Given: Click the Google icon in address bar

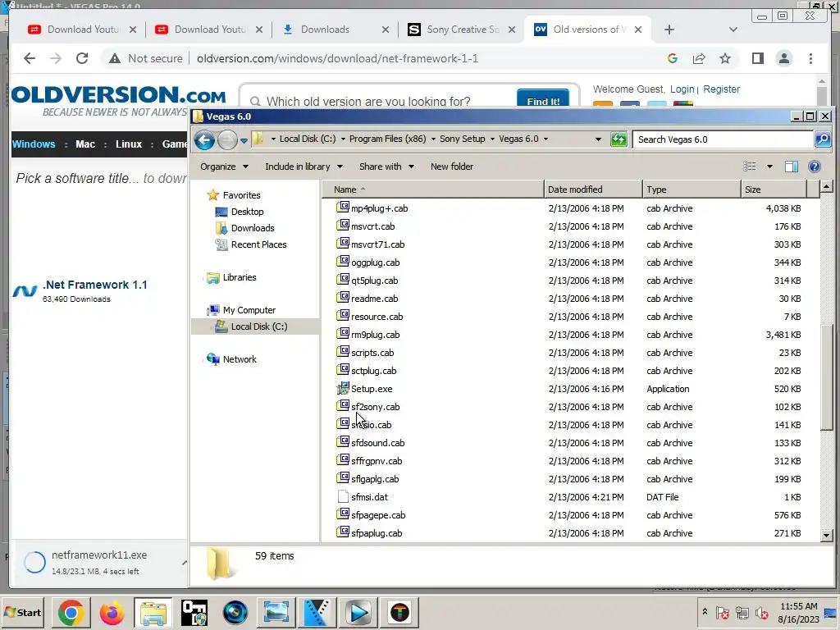Looking at the screenshot, I should pyautogui.click(x=673, y=58).
